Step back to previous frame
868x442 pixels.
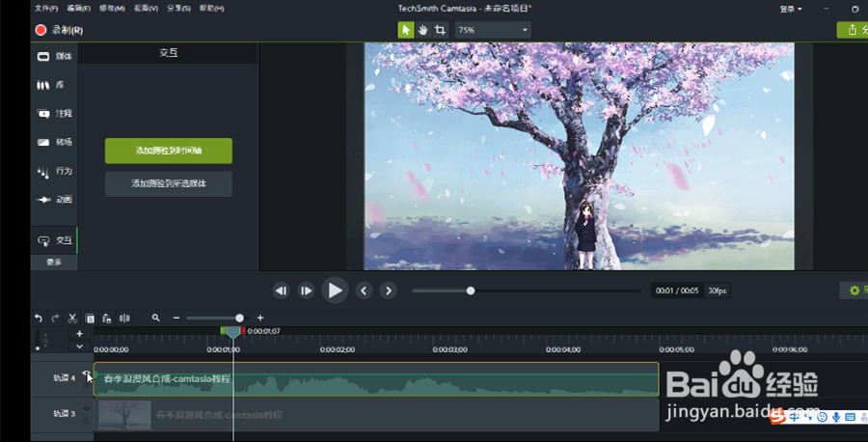(x=282, y=290)
